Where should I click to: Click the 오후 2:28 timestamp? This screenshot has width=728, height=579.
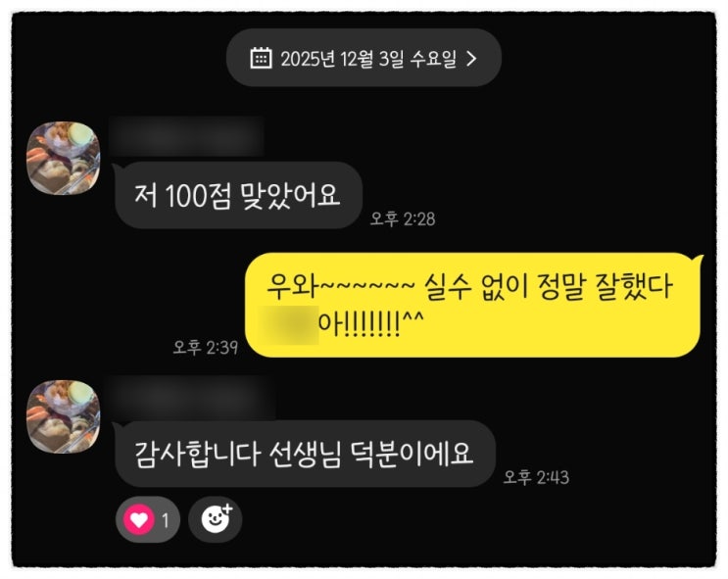tap(403, 218)
